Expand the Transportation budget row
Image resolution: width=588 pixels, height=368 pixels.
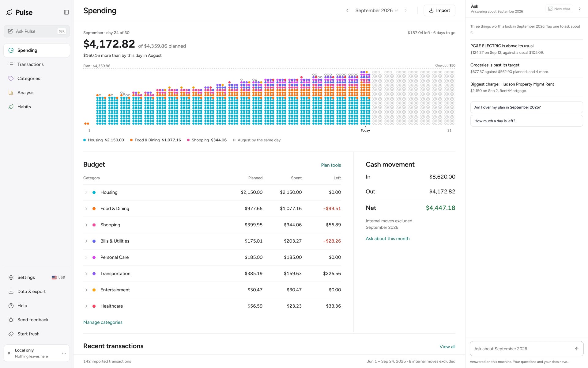(x=86, y=274)
